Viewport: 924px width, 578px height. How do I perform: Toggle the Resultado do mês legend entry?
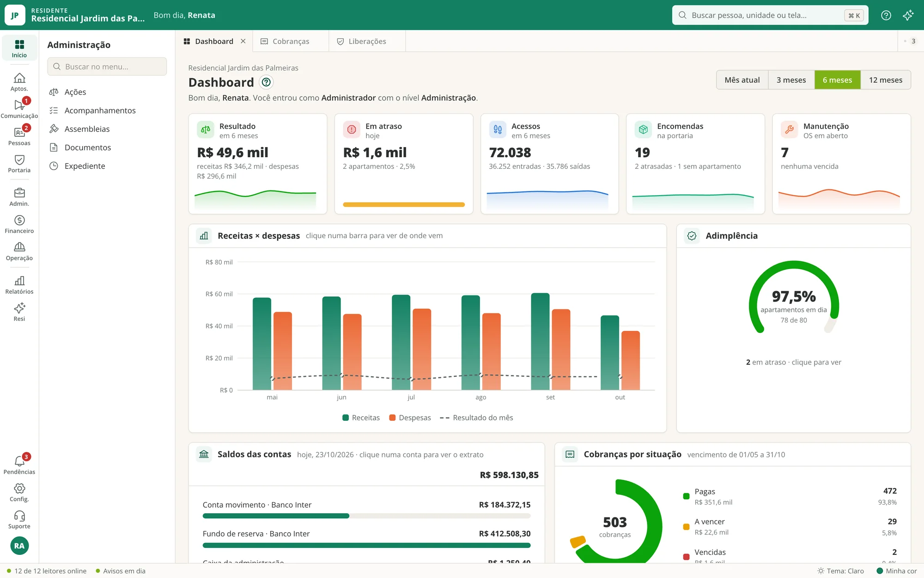pyautogui.click(x=476, y=418)
